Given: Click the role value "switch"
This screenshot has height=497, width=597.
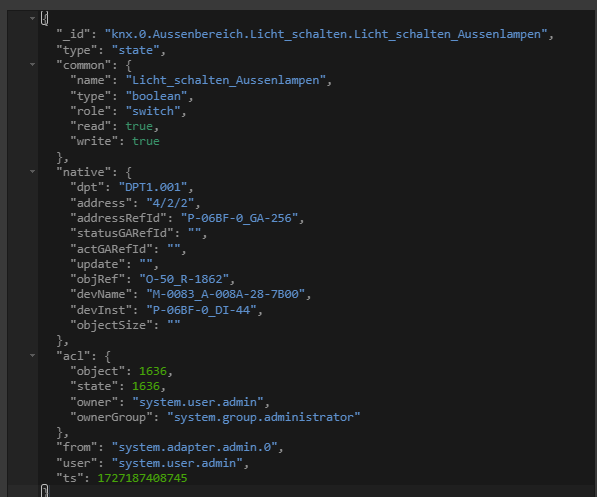Looking at the screenshot, I should [x=153, y=111].
